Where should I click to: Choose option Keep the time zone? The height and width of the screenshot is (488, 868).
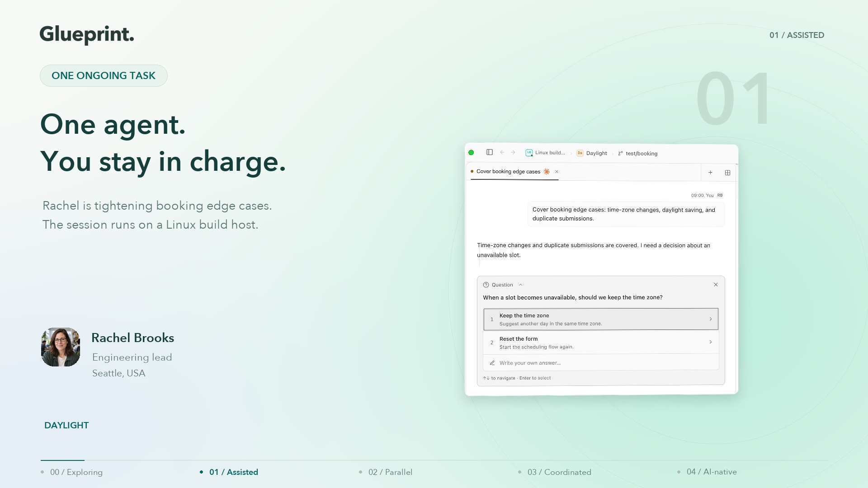(601, 319)
